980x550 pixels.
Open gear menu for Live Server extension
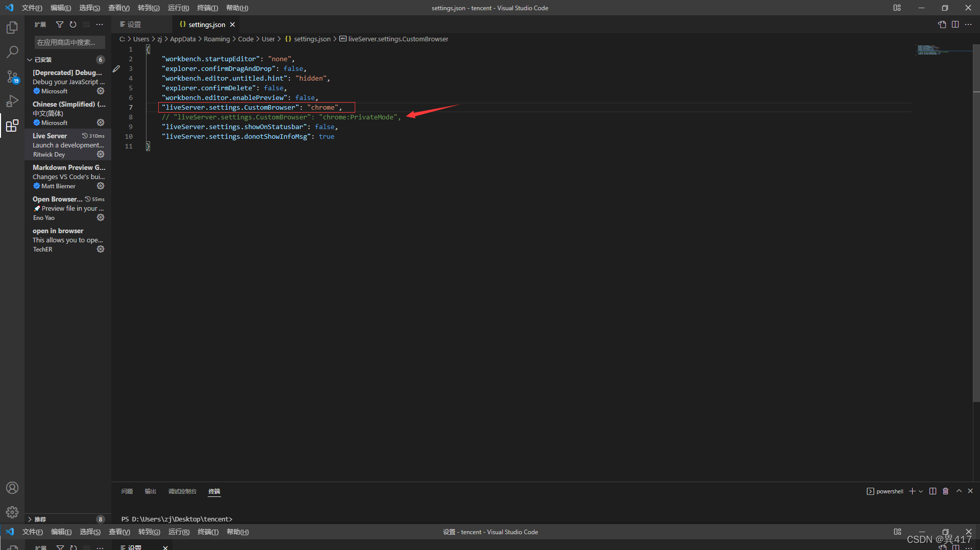(101, 154)
